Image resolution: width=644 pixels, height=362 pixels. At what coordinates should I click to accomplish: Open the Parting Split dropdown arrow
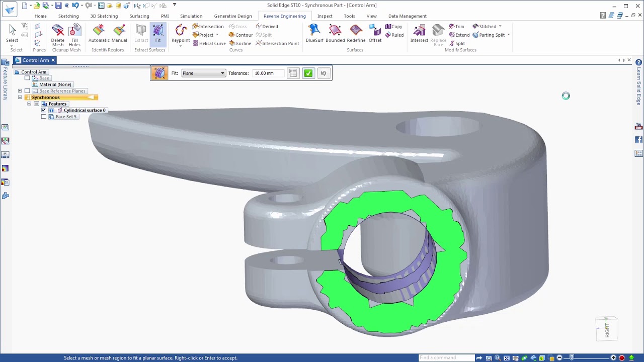pos(509,35)
